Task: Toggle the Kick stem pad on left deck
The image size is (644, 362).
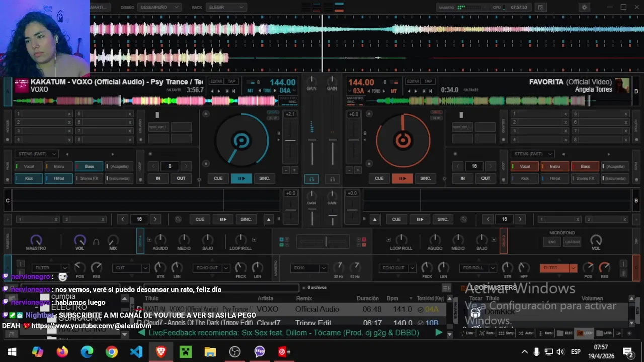Action: (29, 178)
